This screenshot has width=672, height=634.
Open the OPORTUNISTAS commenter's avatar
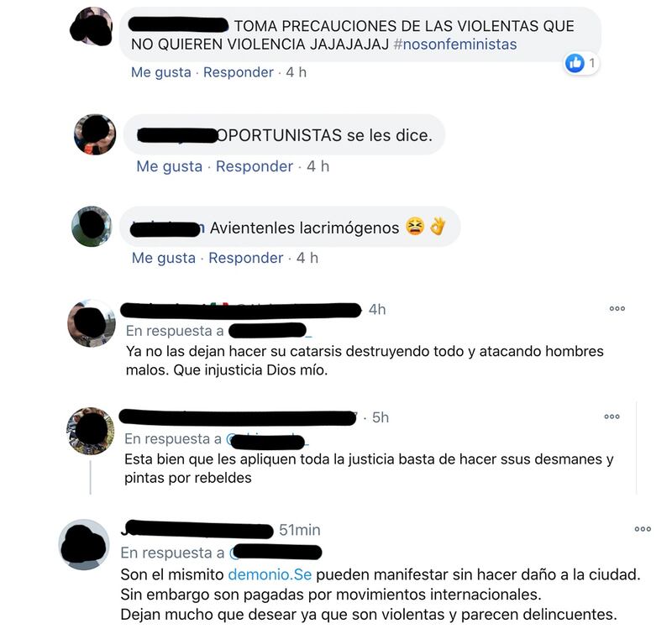coord(95,134)
